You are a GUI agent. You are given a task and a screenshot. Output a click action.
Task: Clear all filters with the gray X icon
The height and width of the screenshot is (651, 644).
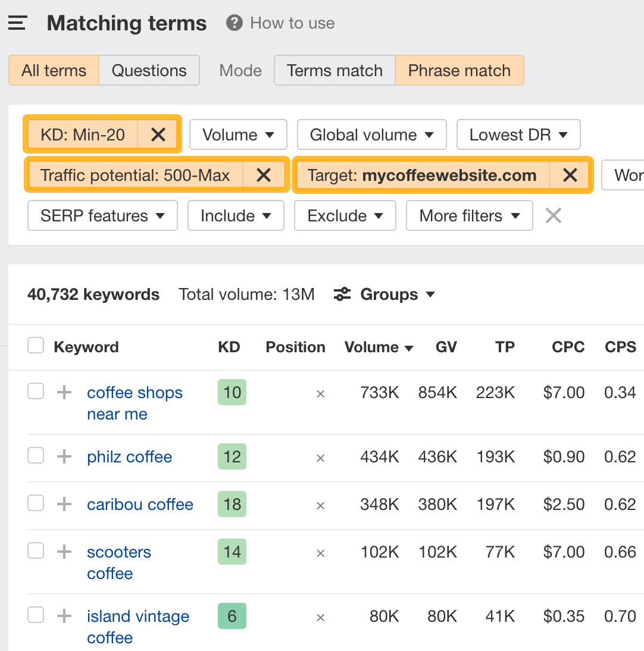tap(553, 215)
